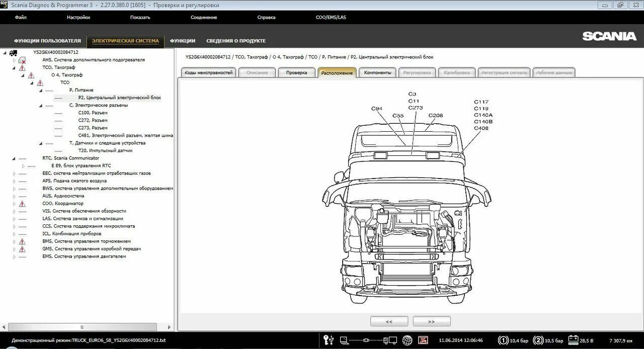Collapse the TCO, Тахограф node
Image resolution: width=644 pixels, height=349 pixels.
pyautogui.click(x=14, y=67)
